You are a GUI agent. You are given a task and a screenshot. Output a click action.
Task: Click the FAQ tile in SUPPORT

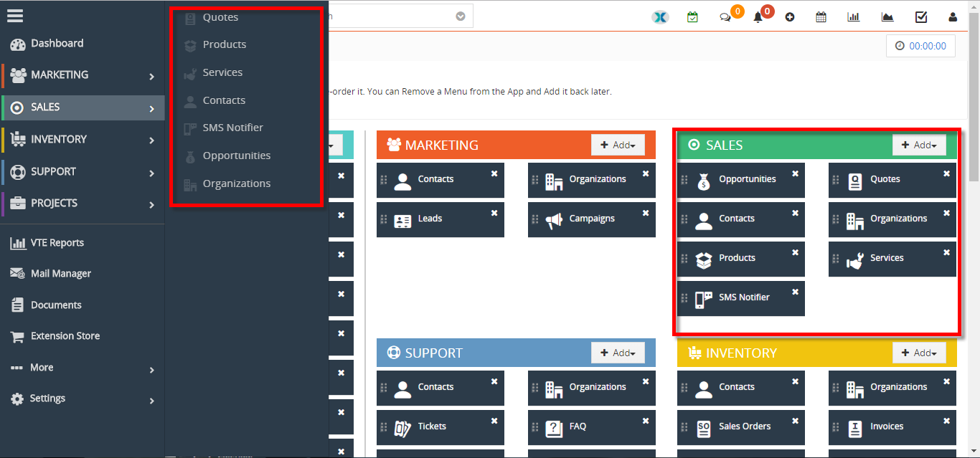click(592, 427)
